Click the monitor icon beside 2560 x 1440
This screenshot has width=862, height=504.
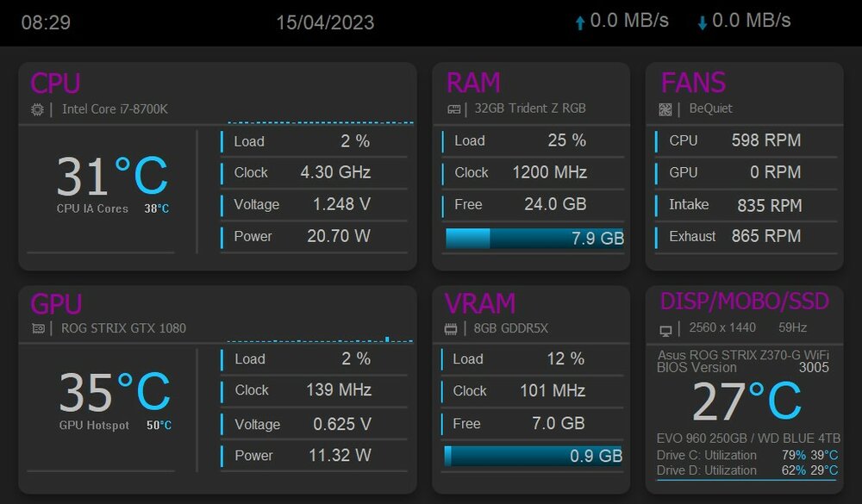coord(665,330)
